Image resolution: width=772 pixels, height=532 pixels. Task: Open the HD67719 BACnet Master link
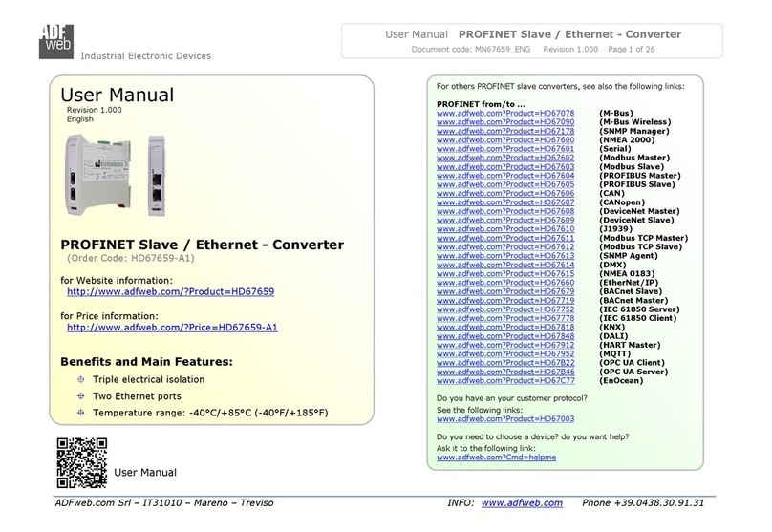coord(505,300)
